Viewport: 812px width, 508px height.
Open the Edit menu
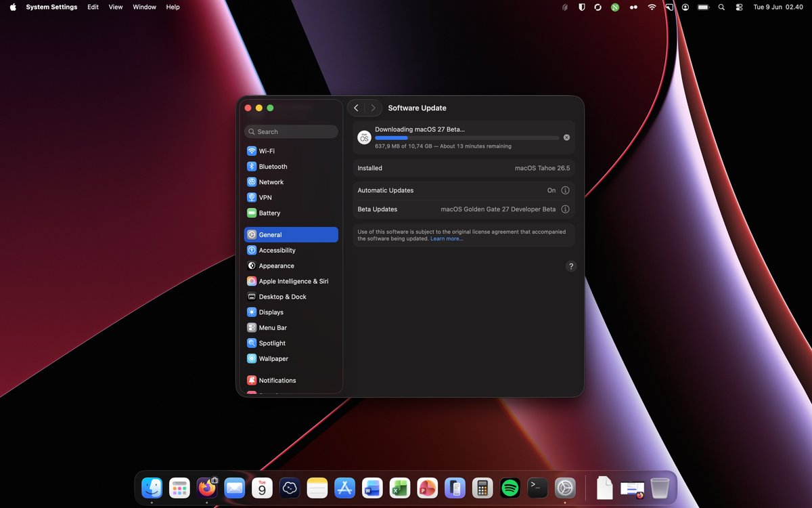[93, 7]
